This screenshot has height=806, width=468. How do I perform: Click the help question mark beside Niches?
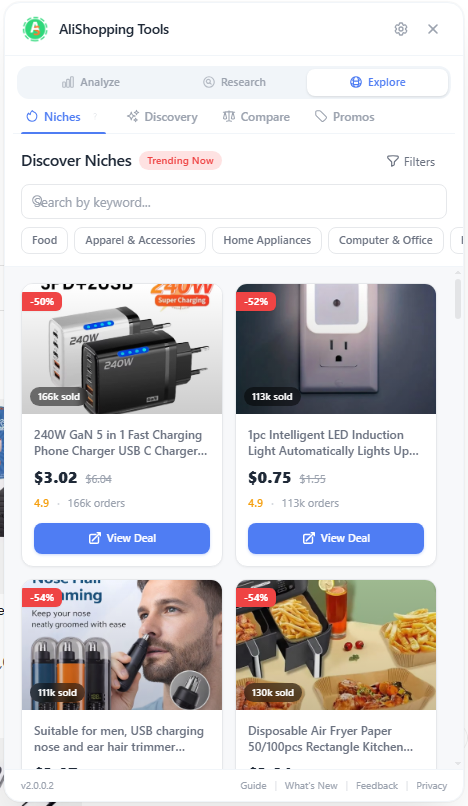[x=95, y=117]
